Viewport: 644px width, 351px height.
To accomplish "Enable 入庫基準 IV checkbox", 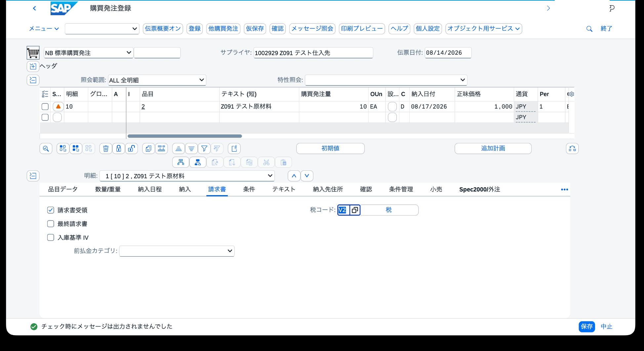I will tap(51, 237).
